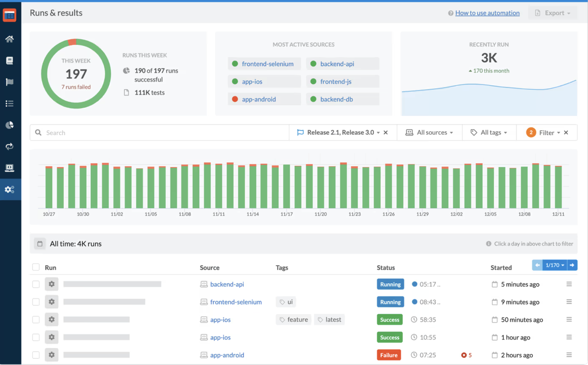Viewport: 588px width, 365px height.
Task: Click the runs repeat-arrow icon in the sidebar
Action: click(x=9, y=146)
